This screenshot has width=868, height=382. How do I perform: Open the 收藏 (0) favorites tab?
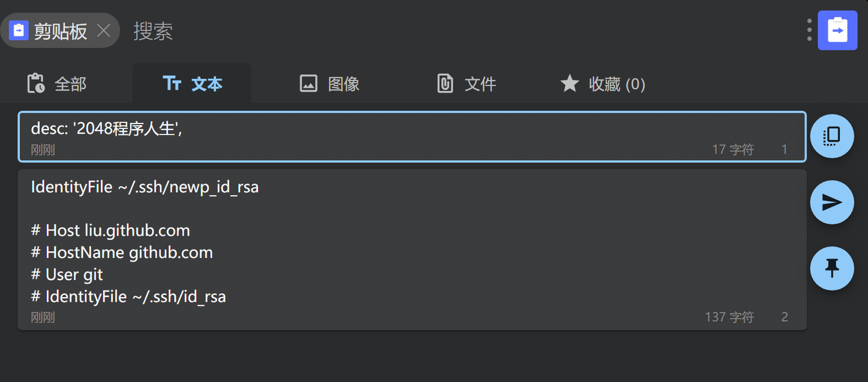tap(603, 84)
